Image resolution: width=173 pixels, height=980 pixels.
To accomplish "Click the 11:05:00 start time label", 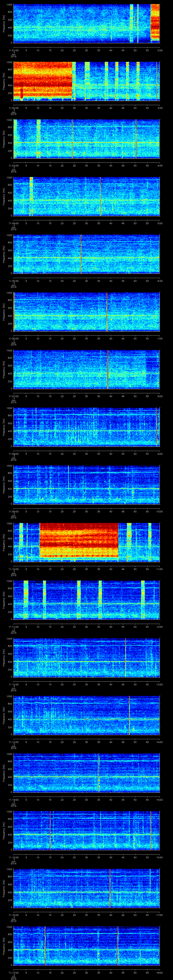I will coord(13,281).
